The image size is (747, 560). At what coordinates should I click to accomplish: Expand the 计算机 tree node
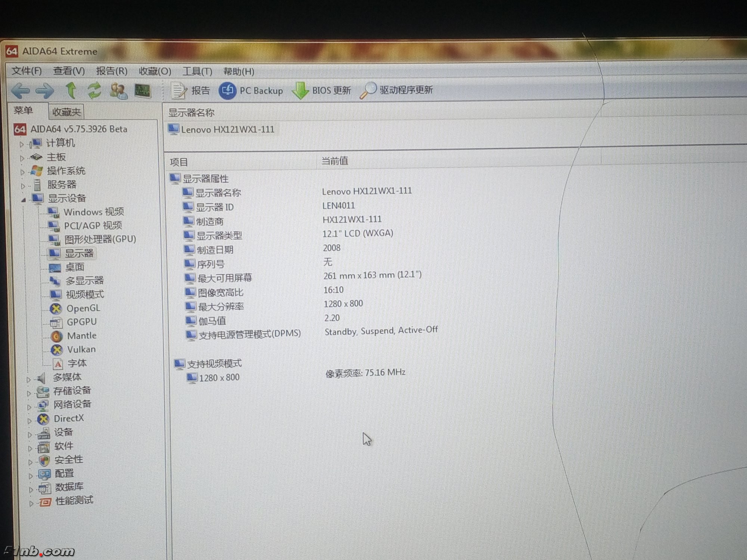pyautogui.click(x=21, y=144)
